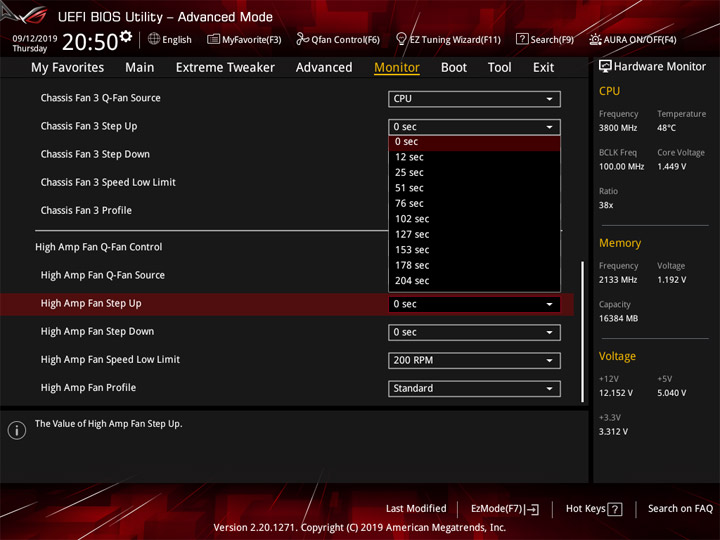Open Search on FAQ

[680, 509]
